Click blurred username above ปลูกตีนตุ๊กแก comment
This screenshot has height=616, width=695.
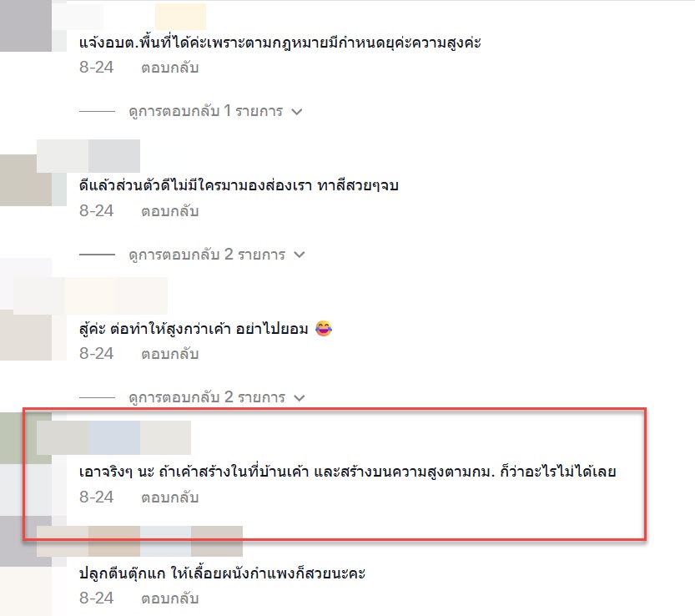pyautogui.click(x=139, y=541)
